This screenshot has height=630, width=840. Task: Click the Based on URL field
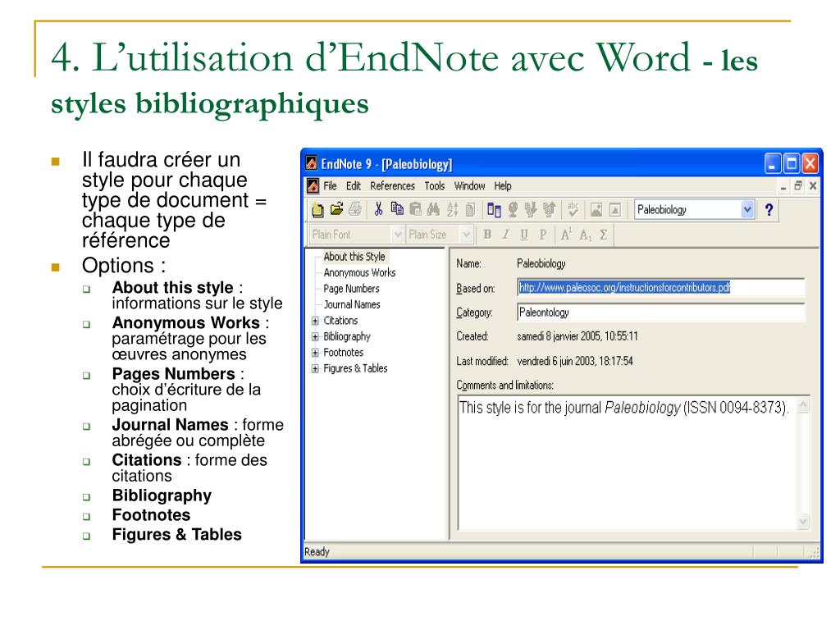660,288
